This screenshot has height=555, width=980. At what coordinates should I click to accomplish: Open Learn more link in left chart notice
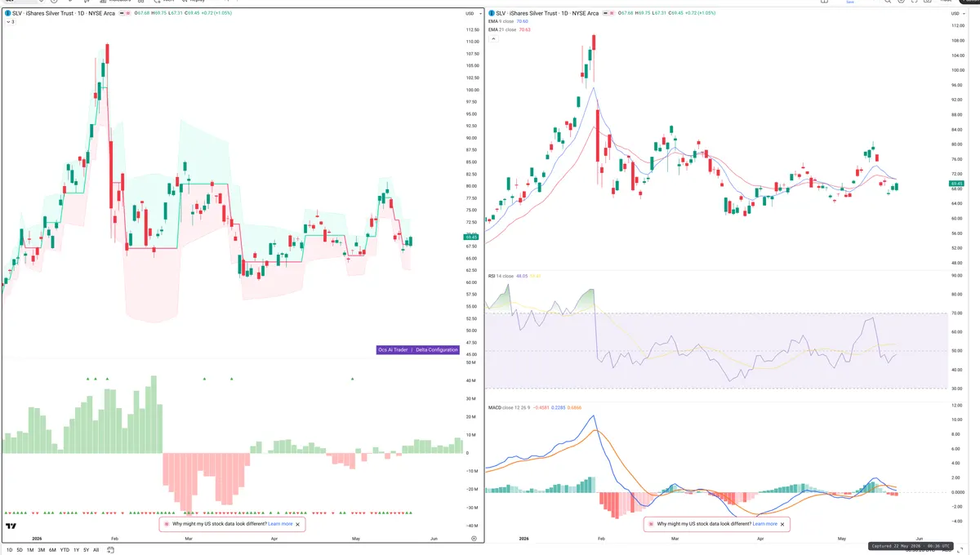(280, 524)
